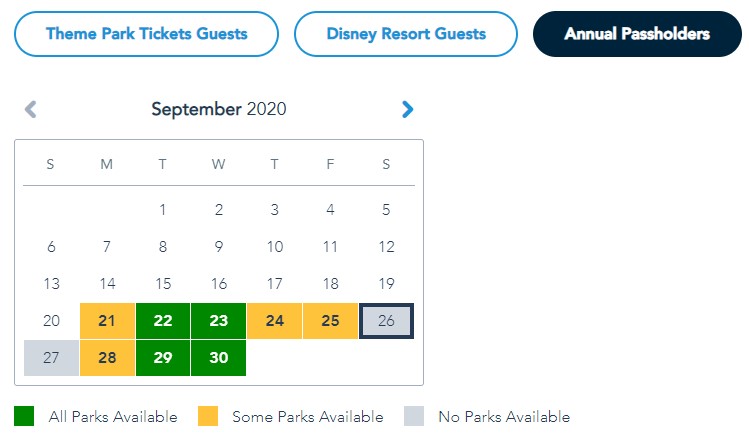749x445 pixels.
Task: Choose September 28 yellow date
Action: [x=107, y=358]
